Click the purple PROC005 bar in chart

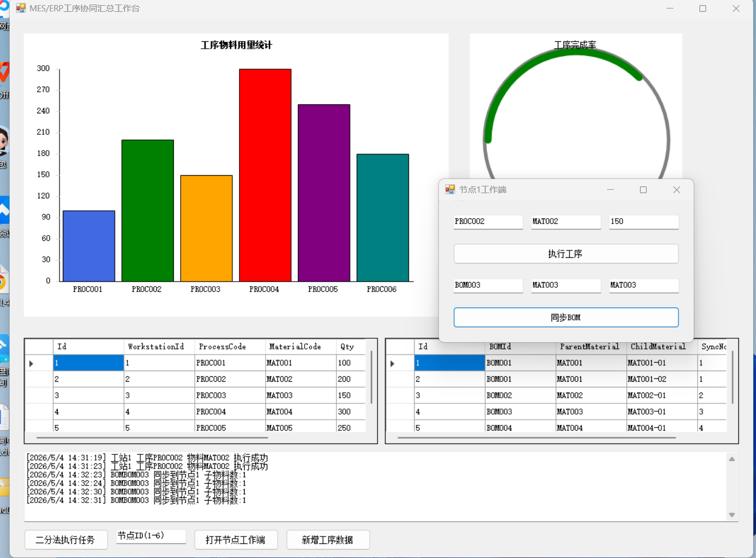click(324, 193)
